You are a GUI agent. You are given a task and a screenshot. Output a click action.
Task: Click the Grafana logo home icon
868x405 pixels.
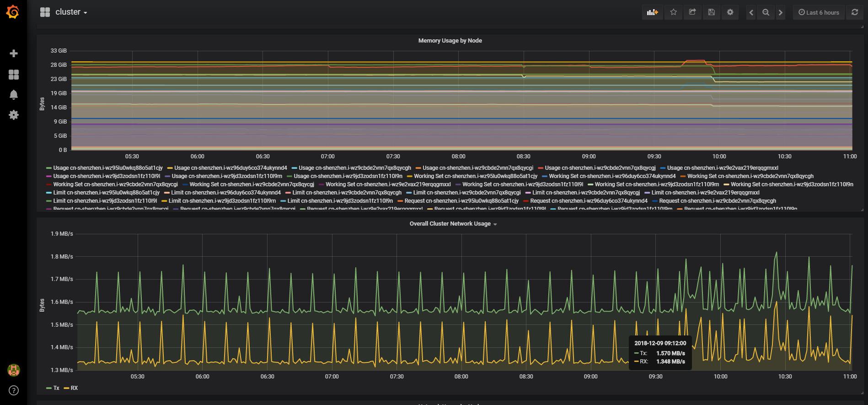13,12
